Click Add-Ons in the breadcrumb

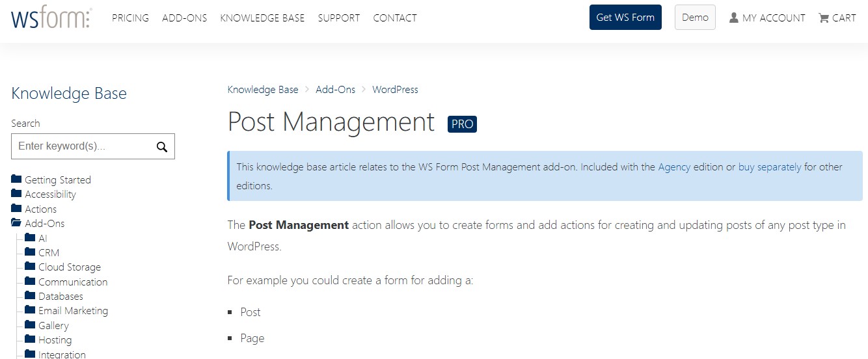[336, 89]
